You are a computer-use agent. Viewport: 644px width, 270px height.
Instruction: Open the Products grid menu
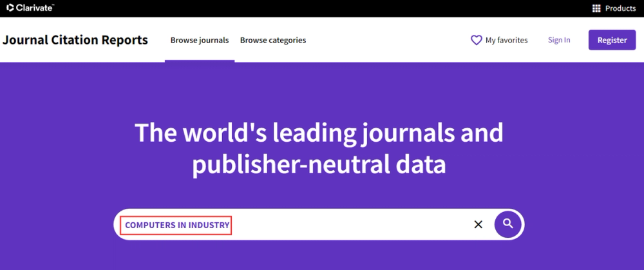596,8
